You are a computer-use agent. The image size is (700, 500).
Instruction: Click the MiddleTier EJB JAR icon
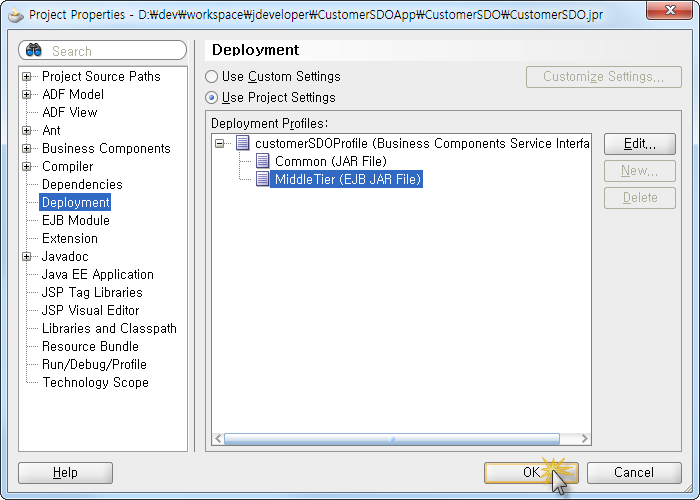[x=262, y=179]
